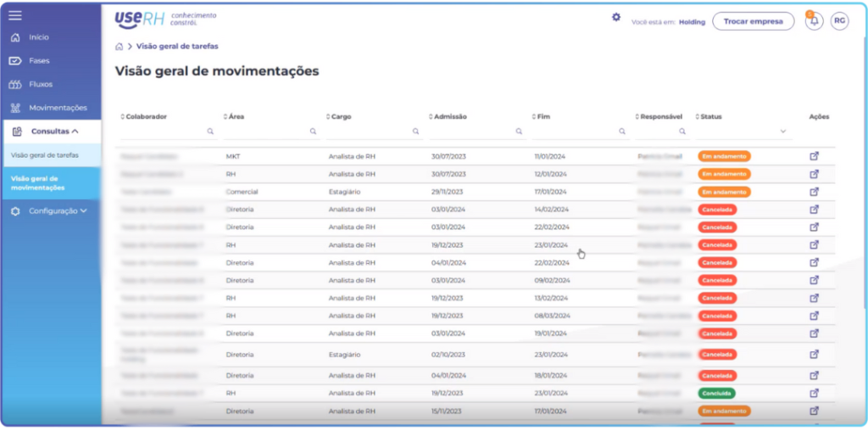
Task: Sort by the Fim column arrows
Action: click(x=534, y=117)
